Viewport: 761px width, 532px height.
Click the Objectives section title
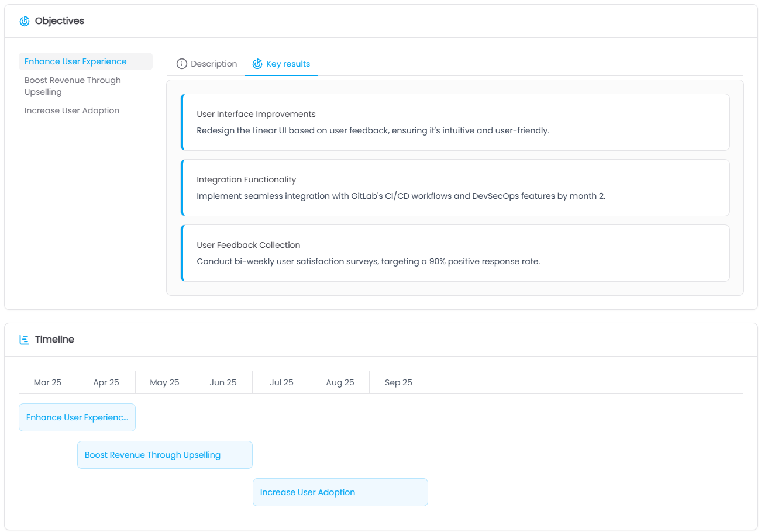tap(59, 21)
